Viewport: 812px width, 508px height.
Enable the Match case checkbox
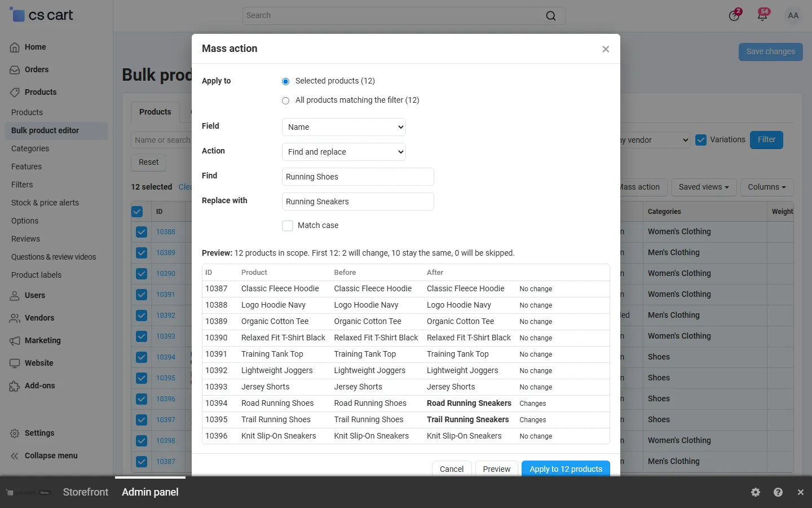[288, 226]
